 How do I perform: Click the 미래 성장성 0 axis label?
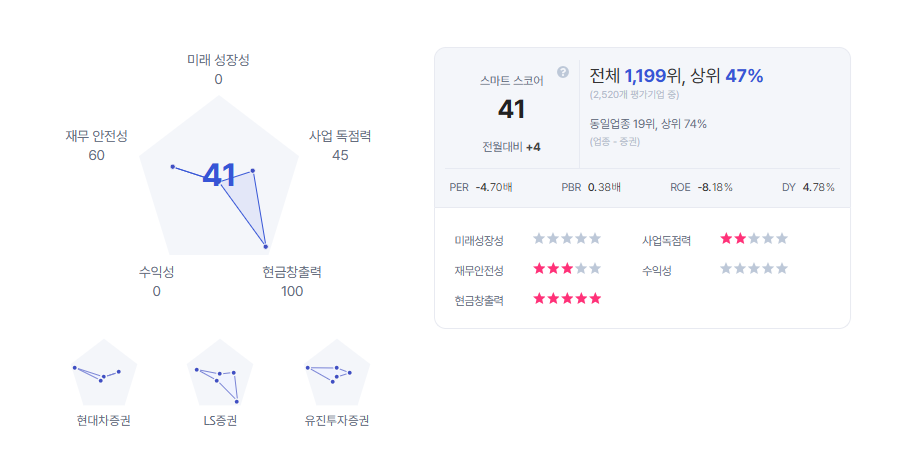pos(218,69)
